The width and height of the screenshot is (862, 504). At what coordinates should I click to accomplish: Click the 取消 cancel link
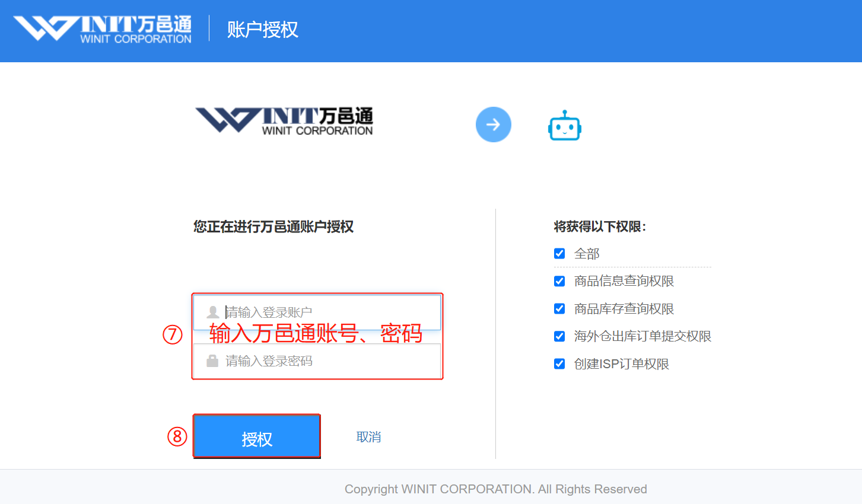click(x=368, y=437)
